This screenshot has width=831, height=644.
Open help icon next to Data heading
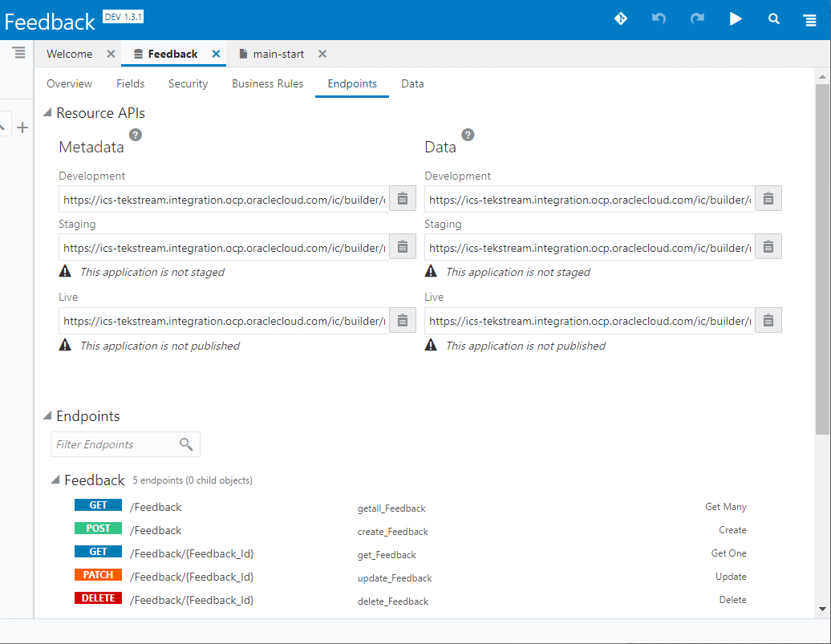click(x=468, y=135)
